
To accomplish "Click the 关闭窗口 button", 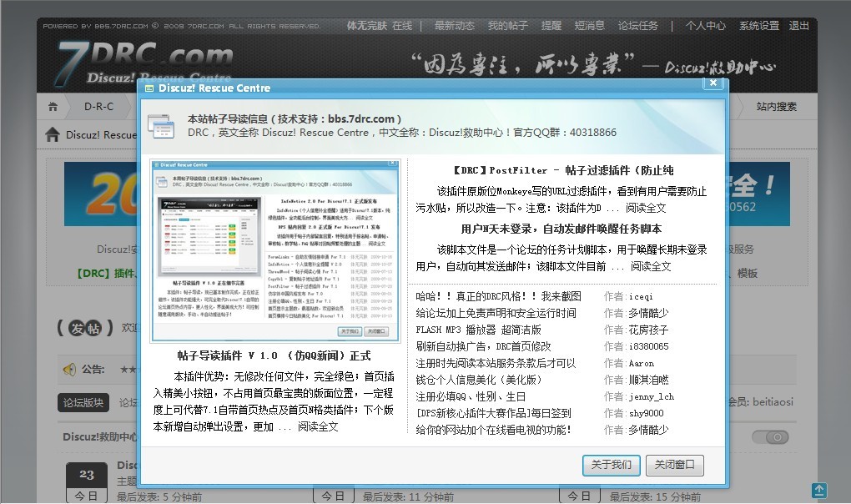I will click(x=675, y=465).
